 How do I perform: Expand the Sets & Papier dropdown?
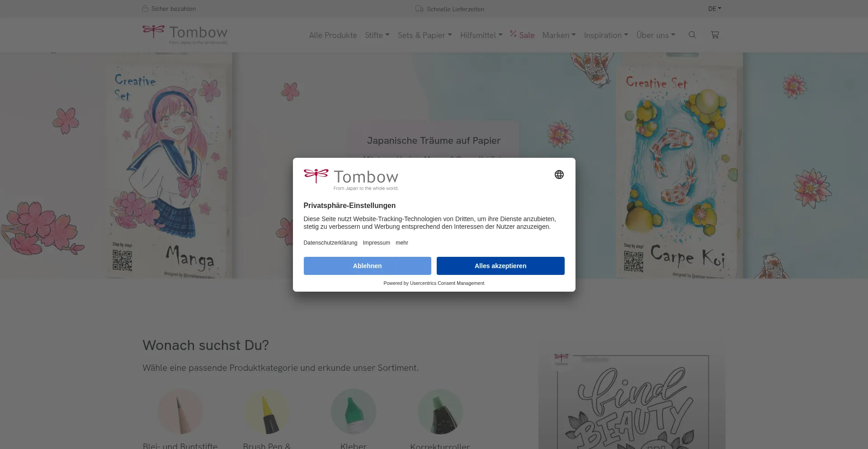point(425,35)
